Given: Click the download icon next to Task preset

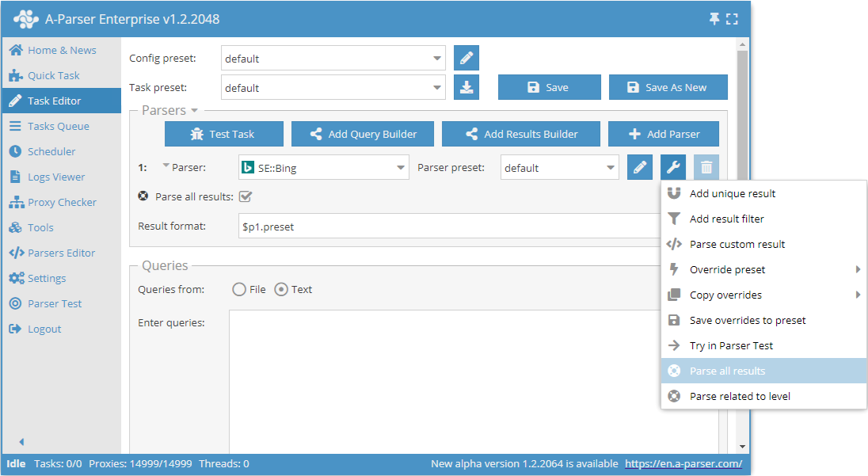Looking at the screenshot, I should coord(466,87).
